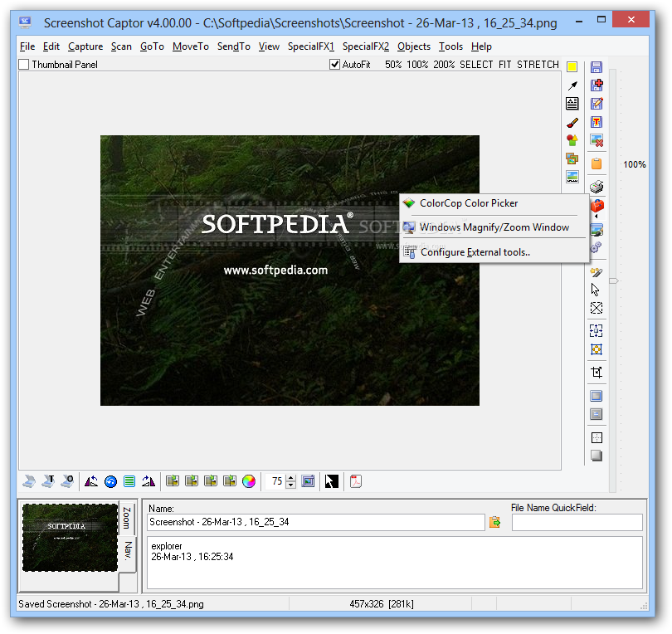Click the rotate left triangle icon
The image size is (672, 634).
(91, 481)
